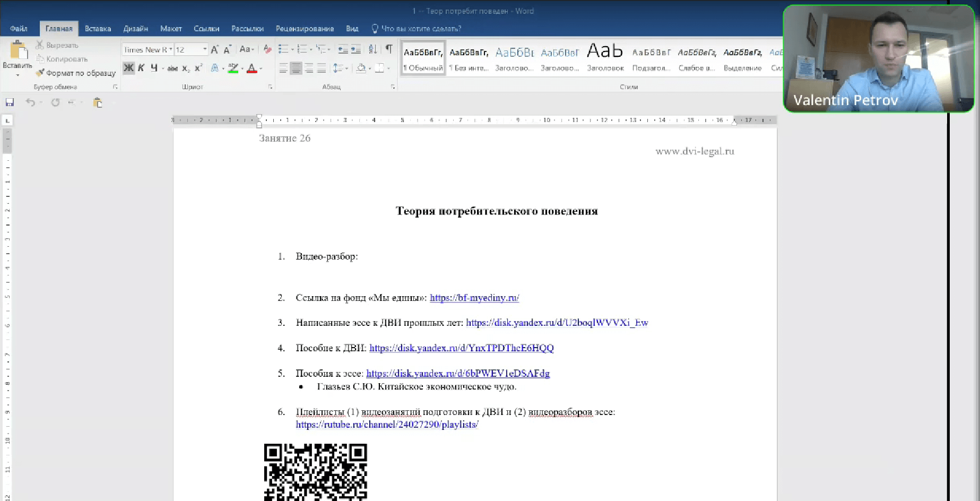Switch to the Рецензирование tab
Screen dimensions: 980x501
[305, 29]
